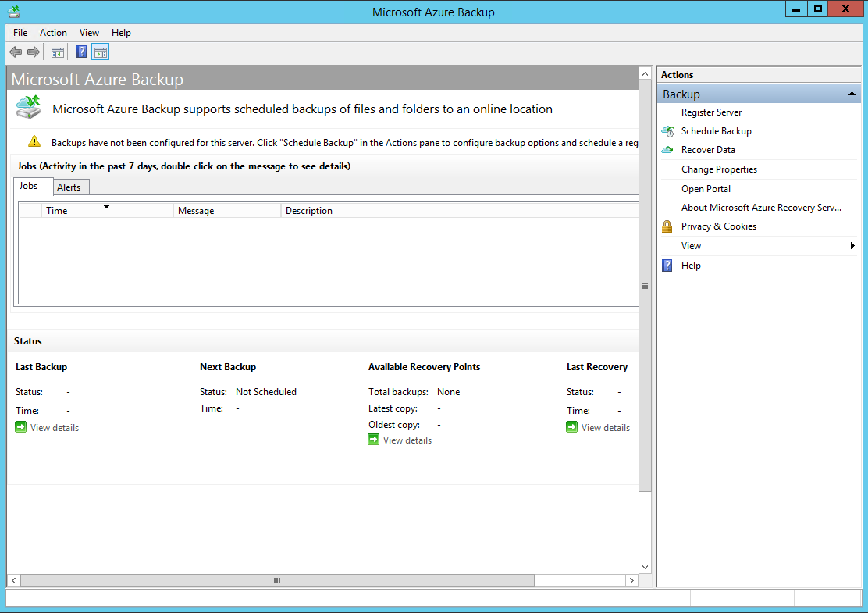Click the vertical scrollbar up arrow

click(x=645, y=73)
